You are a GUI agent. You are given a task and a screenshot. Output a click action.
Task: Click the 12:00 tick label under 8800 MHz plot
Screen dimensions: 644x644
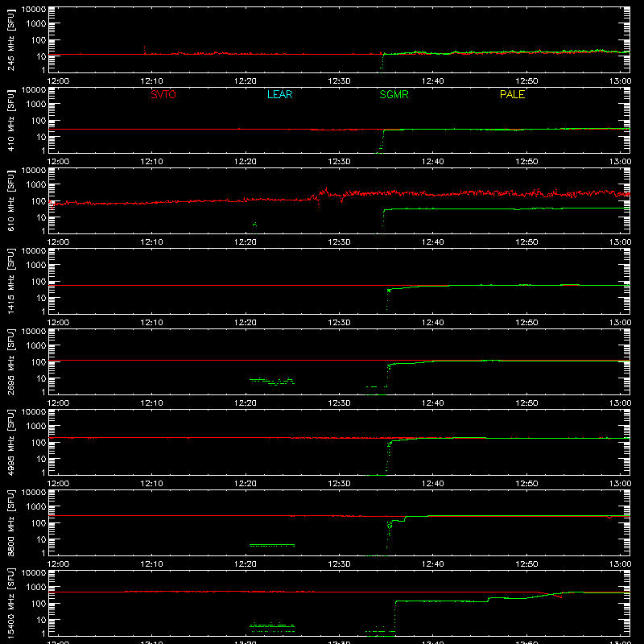(x=58, y=564)
